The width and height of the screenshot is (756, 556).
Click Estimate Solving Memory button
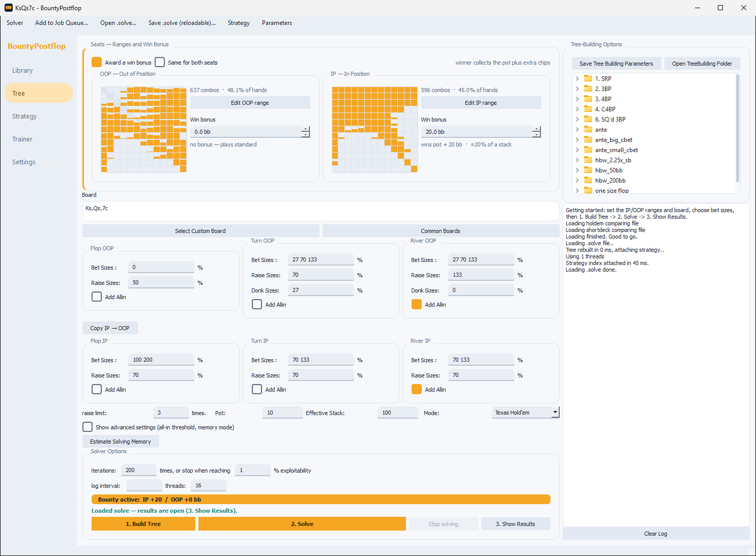121,442
